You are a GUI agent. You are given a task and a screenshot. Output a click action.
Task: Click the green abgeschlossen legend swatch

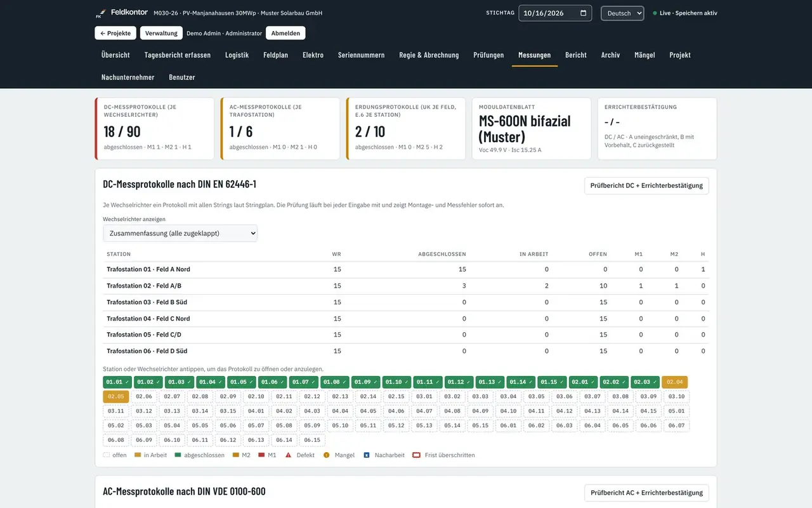[x=178, y=455]
